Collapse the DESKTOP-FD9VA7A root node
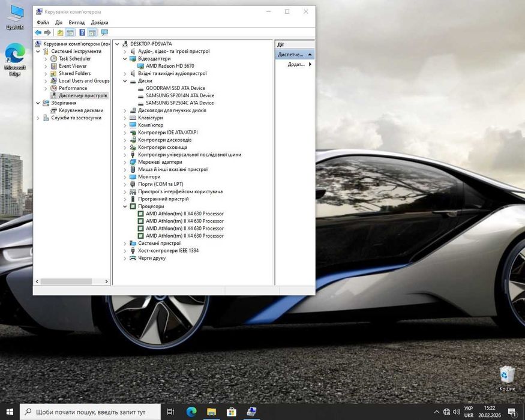The width and height of the screenshot is (525, 420). [x=117, y=44]
